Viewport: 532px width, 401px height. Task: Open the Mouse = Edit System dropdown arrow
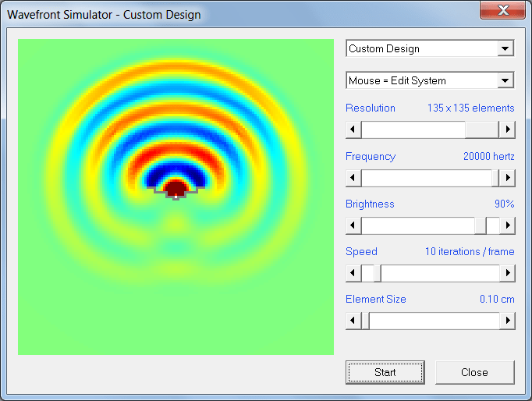[505, 80]
